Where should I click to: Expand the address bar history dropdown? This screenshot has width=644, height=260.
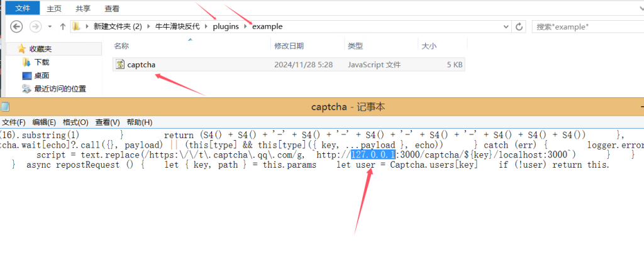pos(506,26)
